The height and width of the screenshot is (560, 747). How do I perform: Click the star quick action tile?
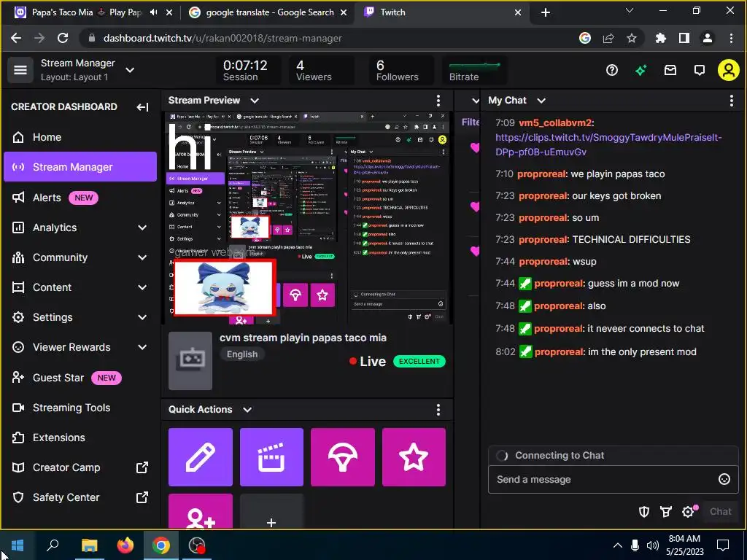[x=414, y=457]
